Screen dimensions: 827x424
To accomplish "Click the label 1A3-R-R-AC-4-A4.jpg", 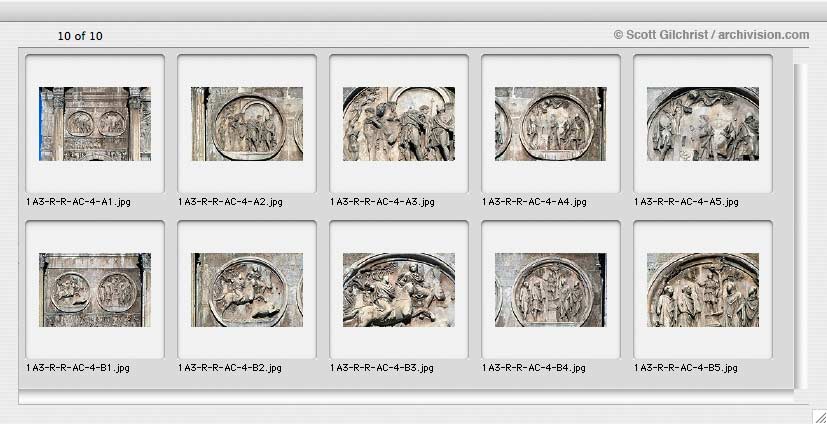I will click(x=534, y=202).
